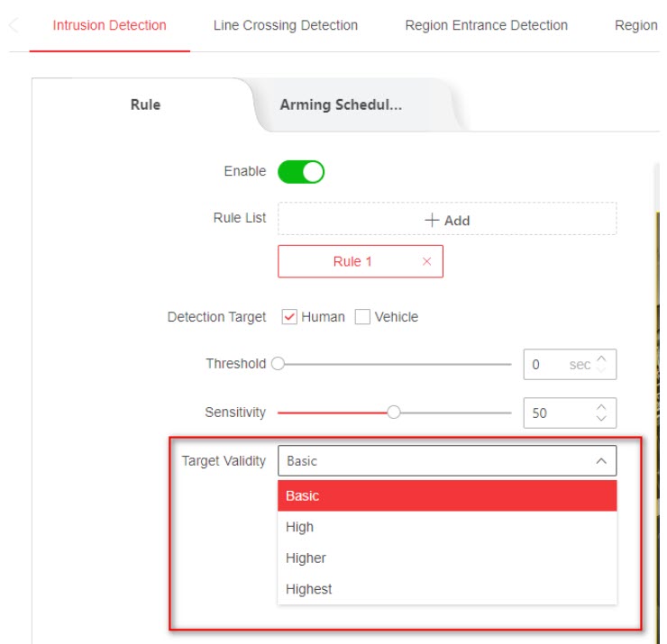Increase Threshold using the up stepper arrow

(602, 358)
